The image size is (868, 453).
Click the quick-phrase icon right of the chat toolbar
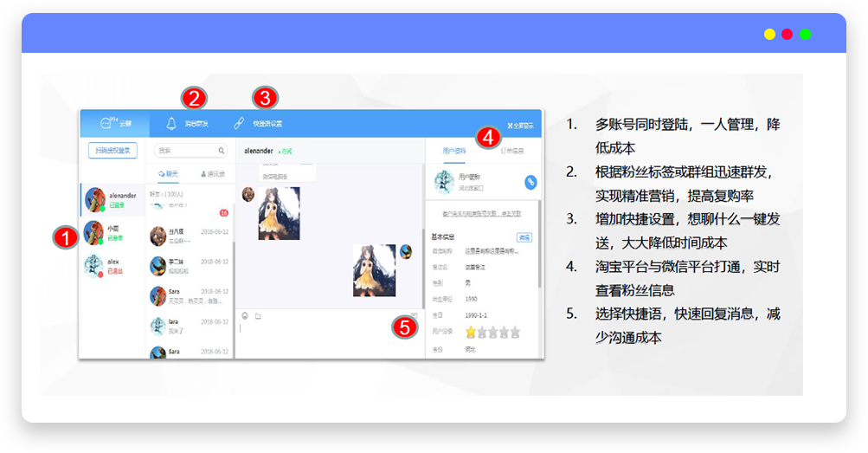[414, 316]
